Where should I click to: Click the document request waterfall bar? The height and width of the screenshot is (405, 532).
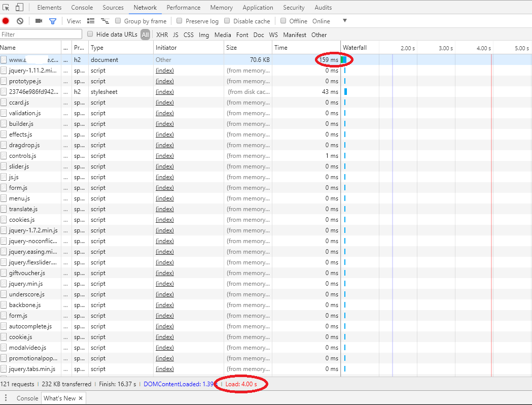coord(344,60)
